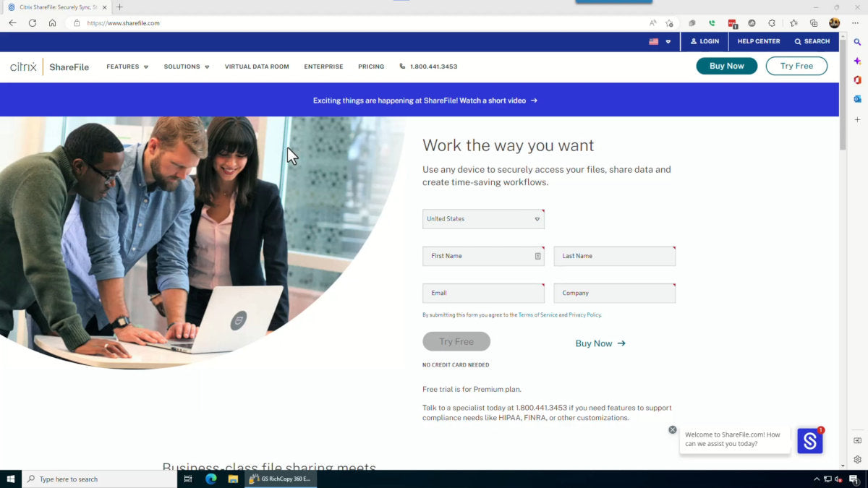Open the notification center icon
This screenshot has width=868, height=488.
(x=854, y=479)
